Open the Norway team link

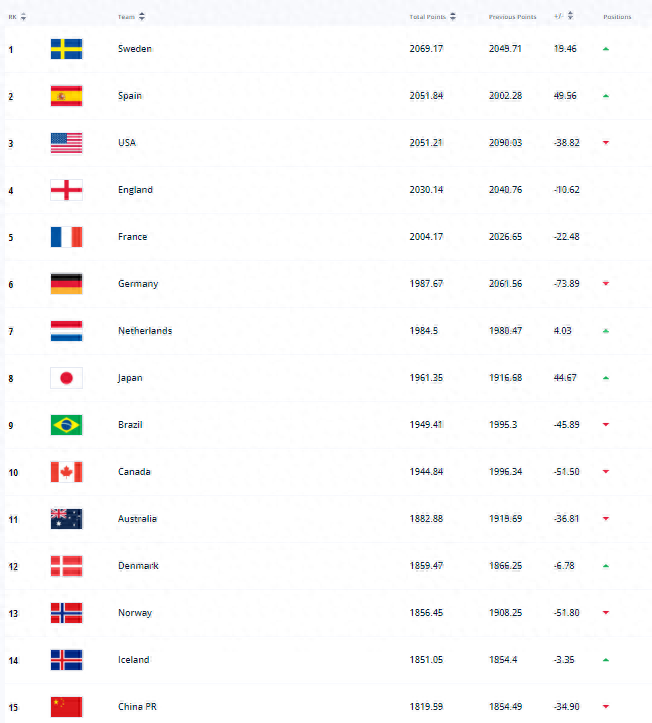[134, 613]
